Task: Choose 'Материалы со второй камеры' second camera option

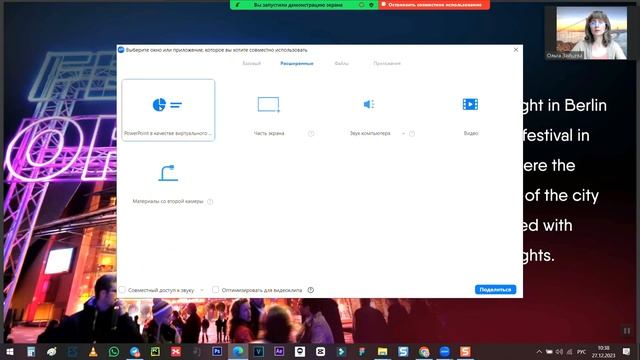Action: tap(168, 183)
